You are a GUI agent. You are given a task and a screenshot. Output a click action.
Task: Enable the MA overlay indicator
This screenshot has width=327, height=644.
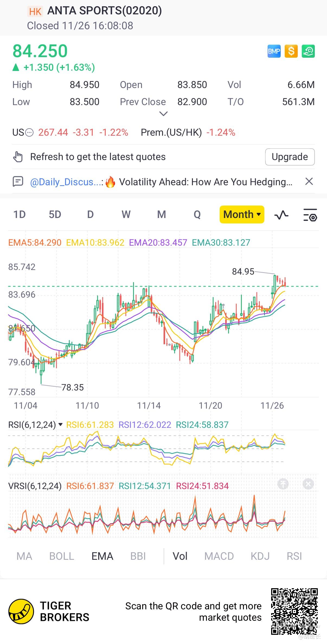point(24,556)
